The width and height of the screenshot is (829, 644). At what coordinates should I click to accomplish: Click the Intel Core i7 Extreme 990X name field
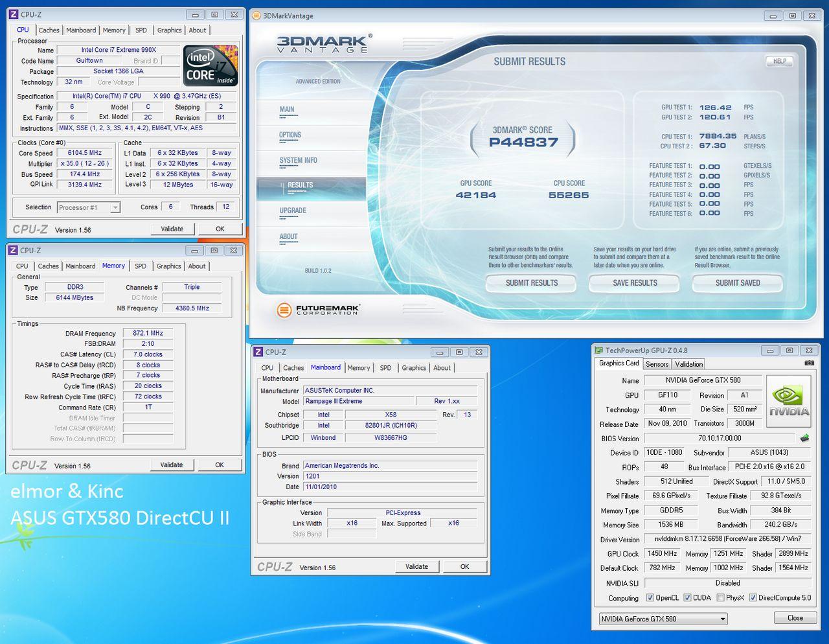point(119,50)
